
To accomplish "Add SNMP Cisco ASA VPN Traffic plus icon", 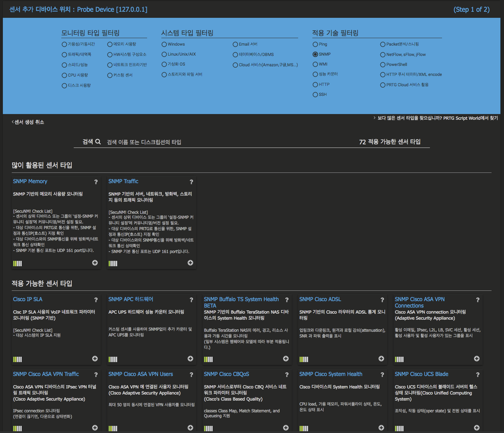I will [95, 428].
